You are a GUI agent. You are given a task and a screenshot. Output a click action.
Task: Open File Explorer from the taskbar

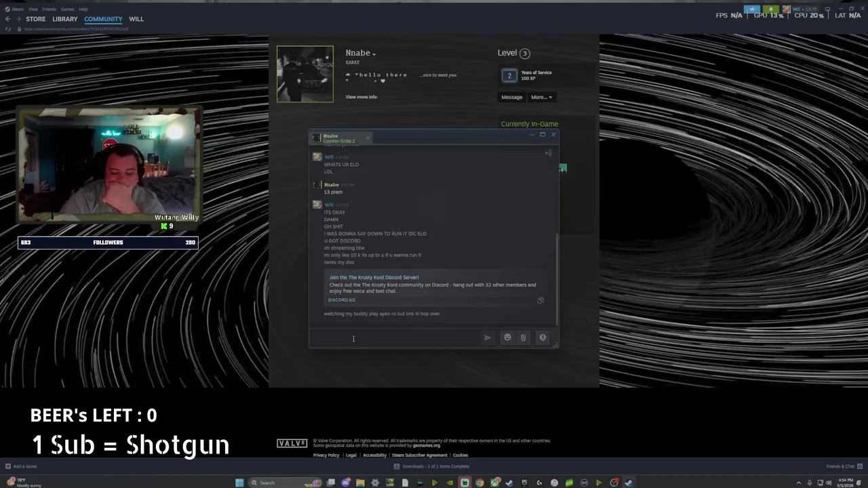pyautogui.click(x=360, y=483)
